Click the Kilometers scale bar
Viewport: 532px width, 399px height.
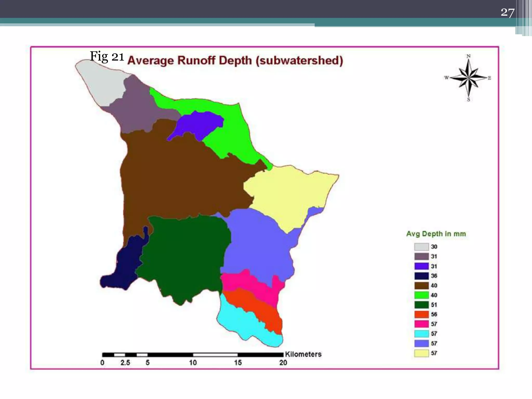[x=193, y=355]
